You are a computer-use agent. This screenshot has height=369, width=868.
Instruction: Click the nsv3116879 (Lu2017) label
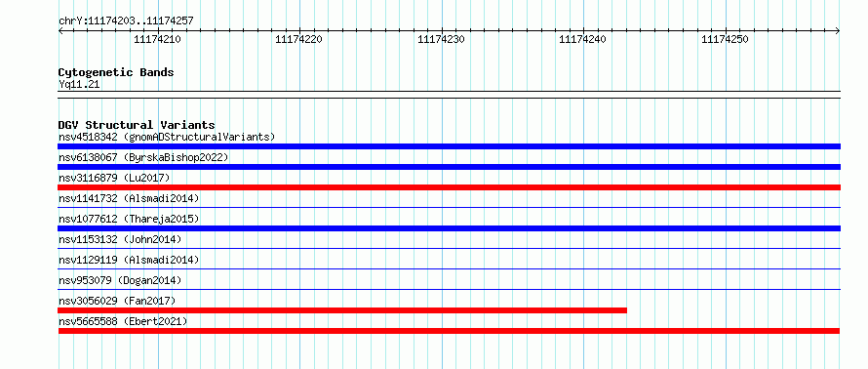114,178
